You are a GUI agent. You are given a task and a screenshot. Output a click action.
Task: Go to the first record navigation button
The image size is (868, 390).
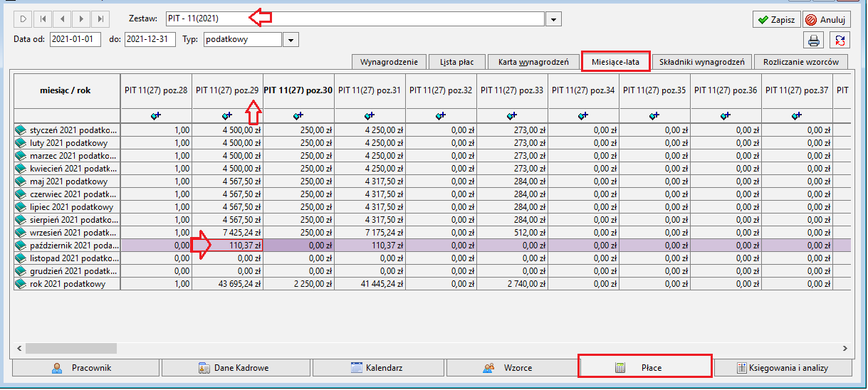tap(43, 19)
